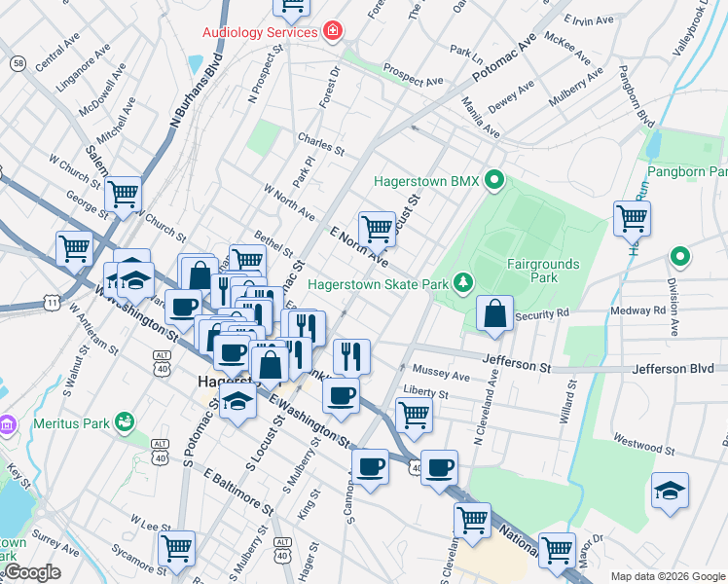Open graduation cap marker above W Washington St
The width and height of the screenshot is (728, 584).
[135, 281]
